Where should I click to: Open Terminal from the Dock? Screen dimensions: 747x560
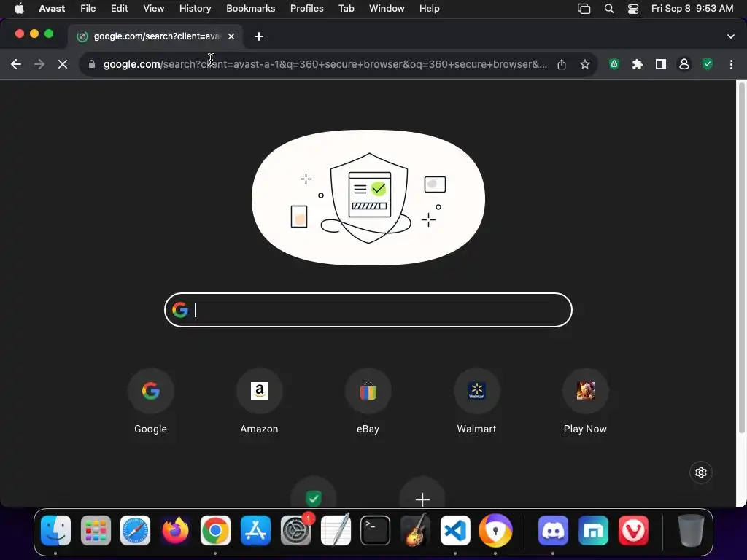(376, 531)
